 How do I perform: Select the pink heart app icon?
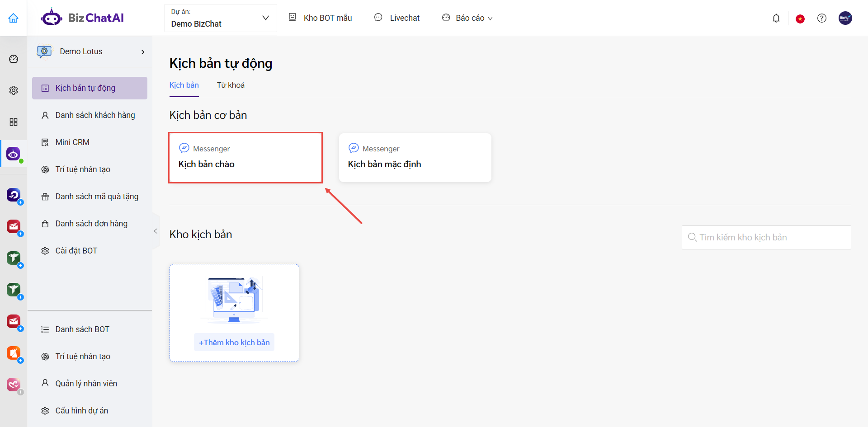click(14, 385)
